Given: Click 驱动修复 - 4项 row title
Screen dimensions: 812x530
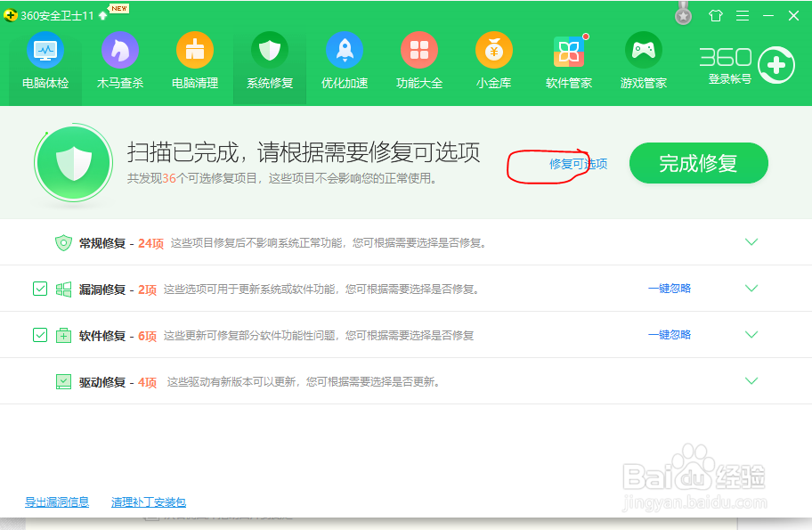Looking at the screenshot, I should click(x=118, y=382).
